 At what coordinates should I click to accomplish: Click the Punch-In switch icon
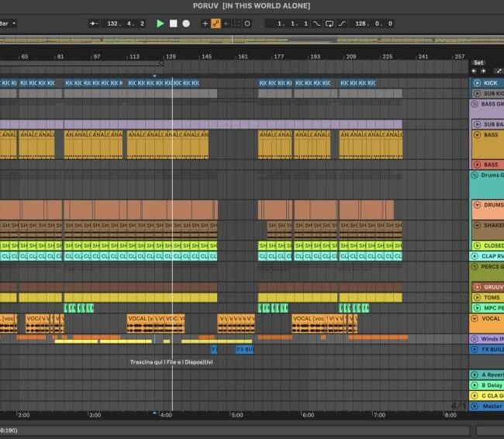click(316, 23)
